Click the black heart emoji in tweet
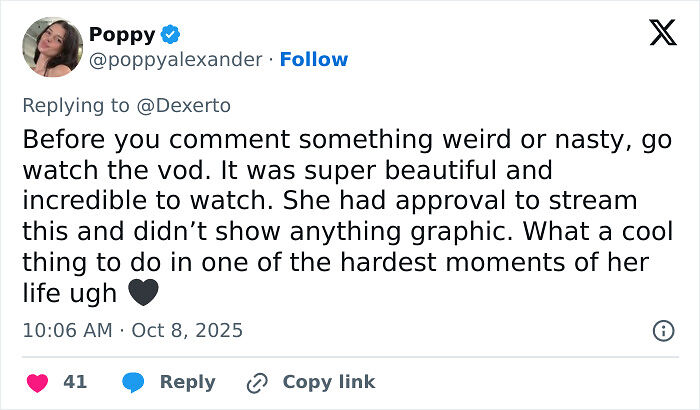 (144, 294)
